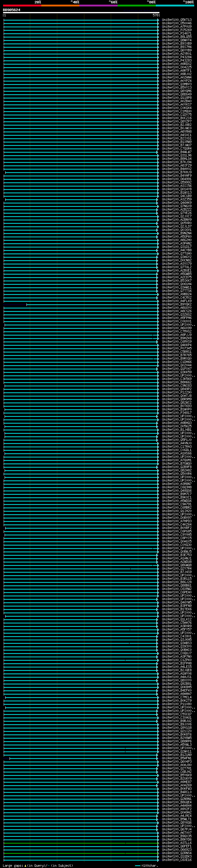Select the label UniRef100_P43284

[177, 57]
